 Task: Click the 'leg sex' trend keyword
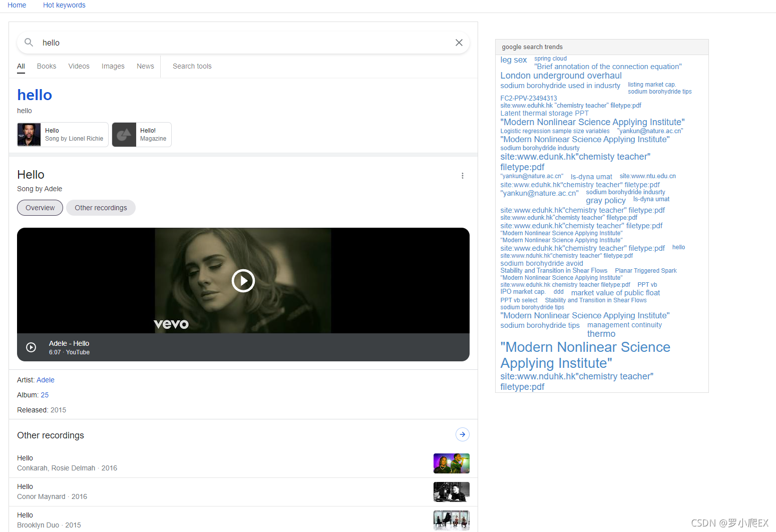514,60
